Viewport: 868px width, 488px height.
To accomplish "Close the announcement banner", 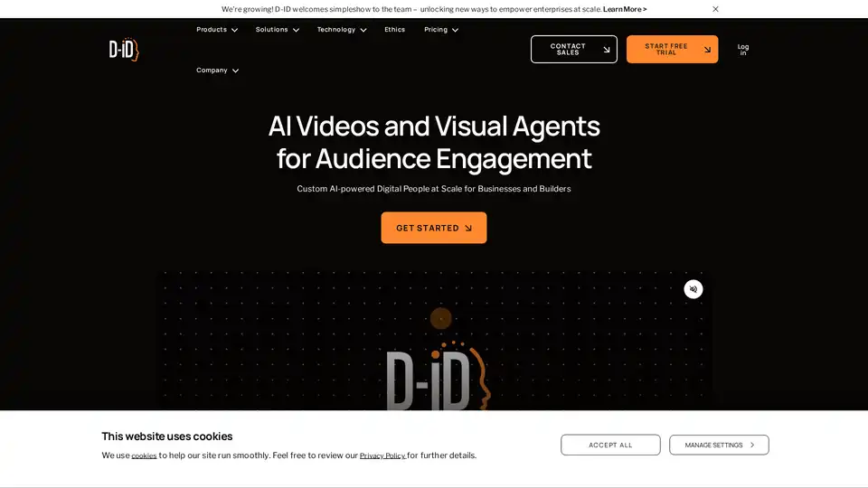I will tap(715, 9).
